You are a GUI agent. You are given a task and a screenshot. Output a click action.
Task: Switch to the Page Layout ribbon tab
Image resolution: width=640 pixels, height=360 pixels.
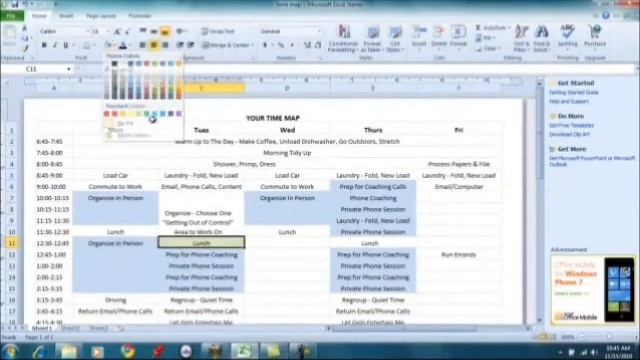click(x=100, y=16)
